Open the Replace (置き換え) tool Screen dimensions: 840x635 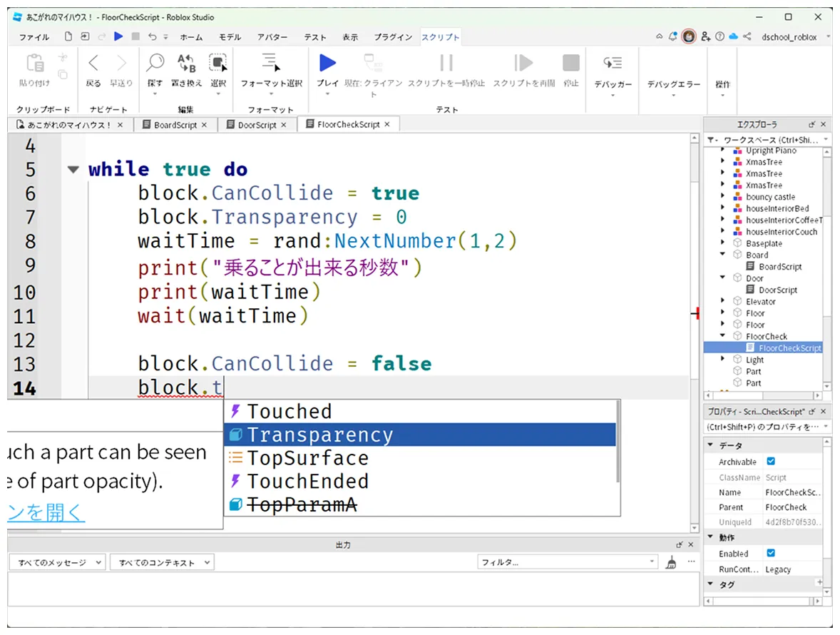coord(186,64)
